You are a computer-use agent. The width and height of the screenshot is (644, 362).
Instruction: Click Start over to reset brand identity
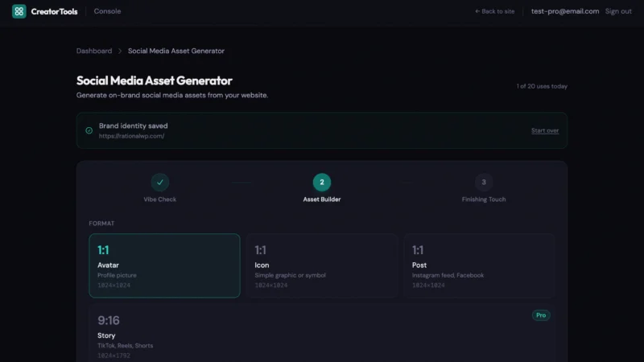[x=545, y=130]
